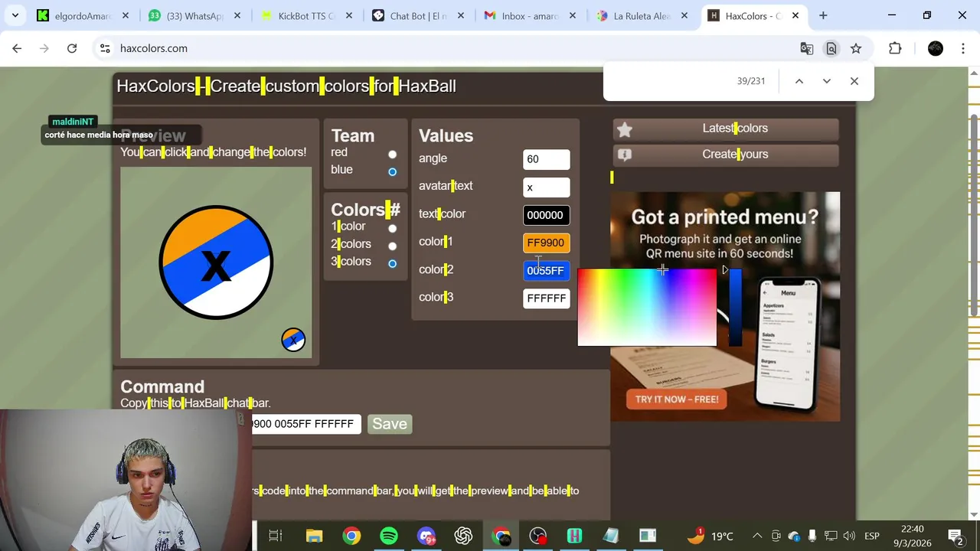Click inside the find-in-page search field

point(670,81)
